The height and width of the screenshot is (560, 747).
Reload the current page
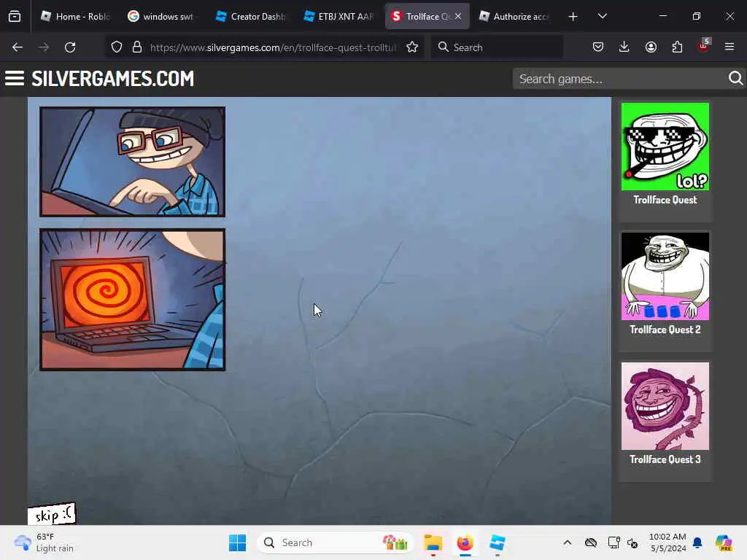click(70, 47)
